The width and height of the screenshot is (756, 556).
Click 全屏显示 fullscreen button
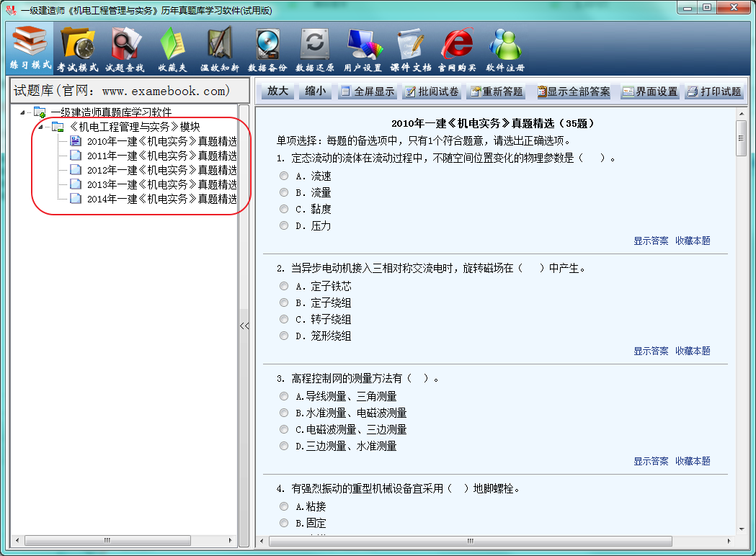(368, 91)
